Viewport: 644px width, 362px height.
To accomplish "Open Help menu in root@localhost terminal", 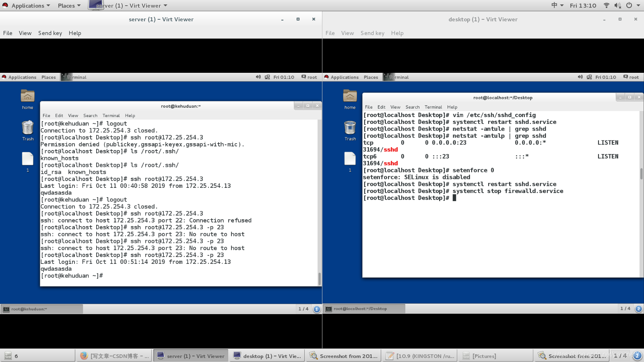I will click(x=452, y=107).
